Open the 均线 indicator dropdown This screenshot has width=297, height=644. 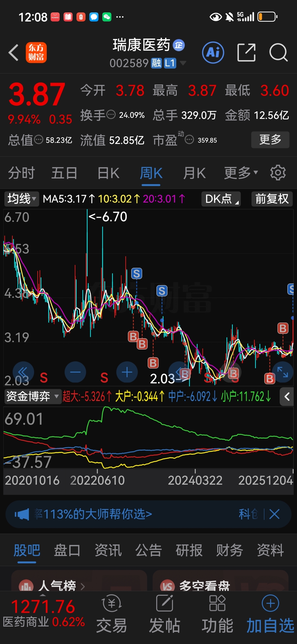[22, 199]
